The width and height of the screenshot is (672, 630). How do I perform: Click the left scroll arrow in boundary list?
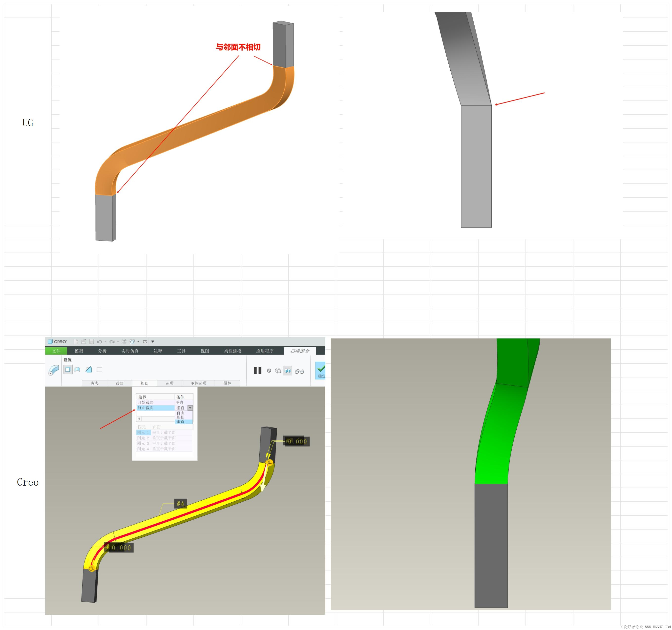pyautogui.click(x=139, y=418)
